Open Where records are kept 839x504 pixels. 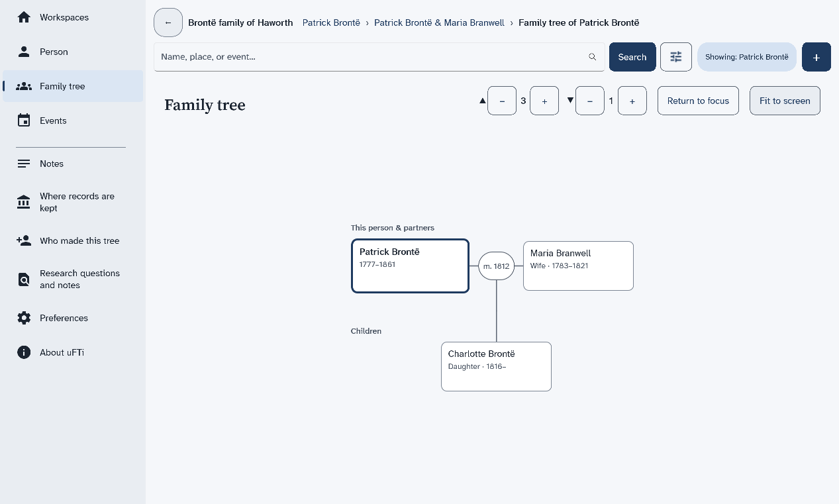pyautogui.click(x=73, y=202)
